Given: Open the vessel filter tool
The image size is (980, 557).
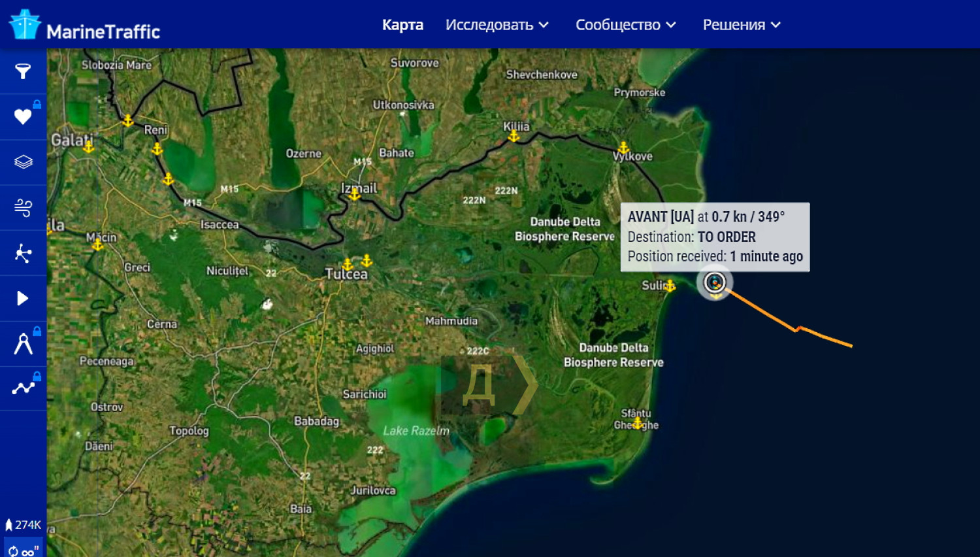Looking at the screenshot, I should 23,71.
